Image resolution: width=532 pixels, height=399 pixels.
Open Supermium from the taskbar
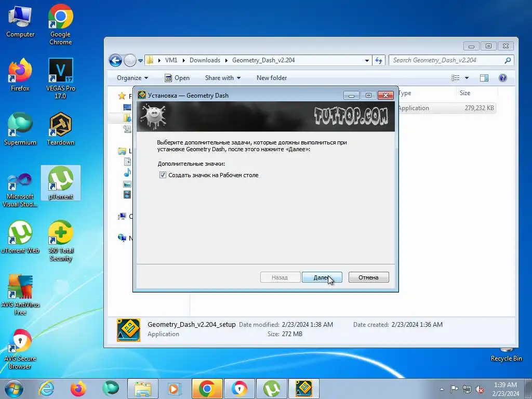pyautogui.click(x=111, y=389)
